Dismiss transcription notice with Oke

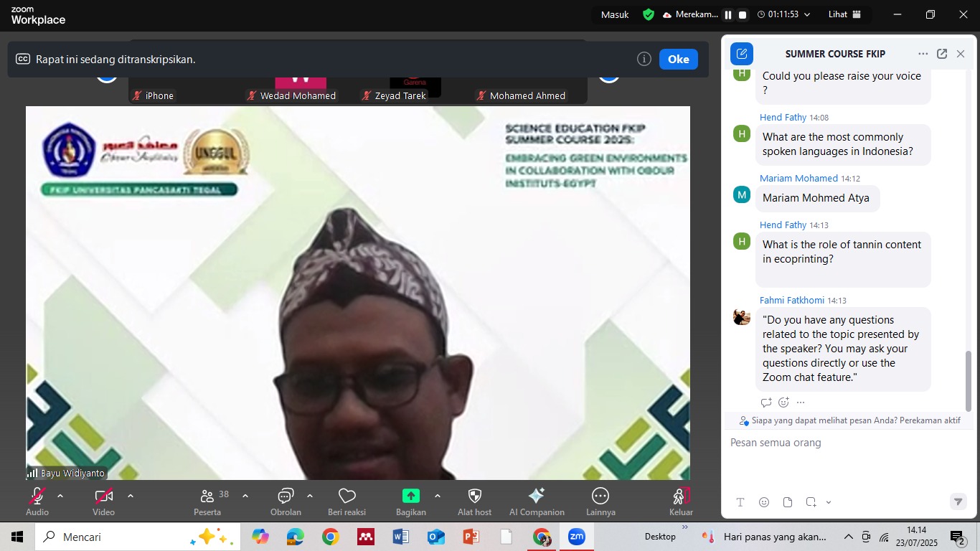click(678, 60)
